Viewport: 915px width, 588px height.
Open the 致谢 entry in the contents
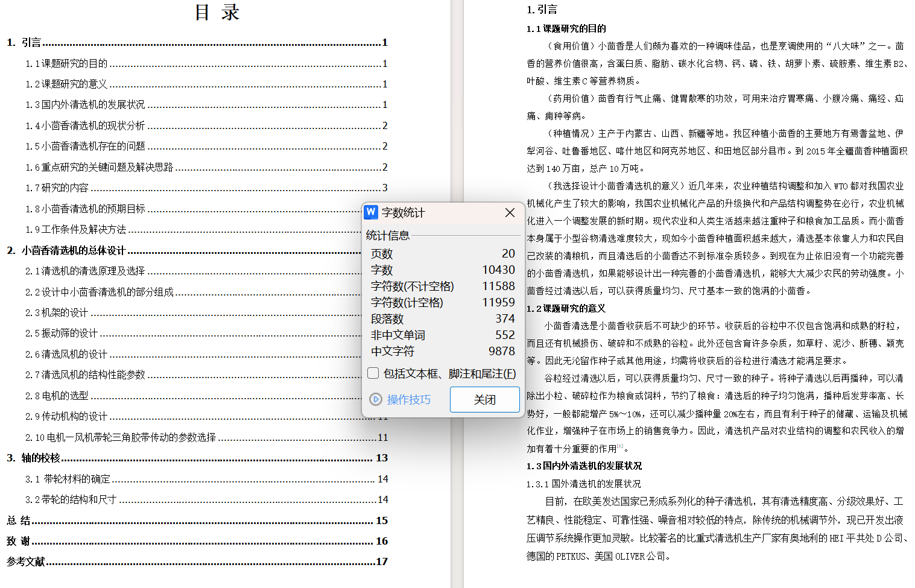click(19, 541)
